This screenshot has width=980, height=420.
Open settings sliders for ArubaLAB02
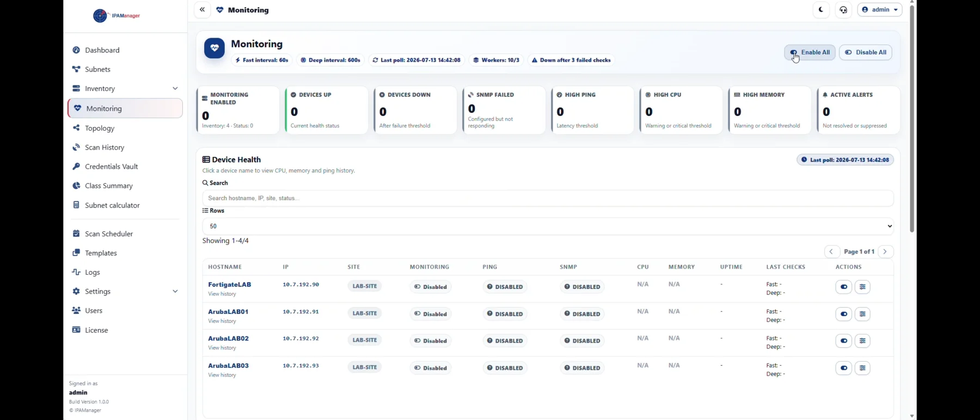[x=862, y=341]
